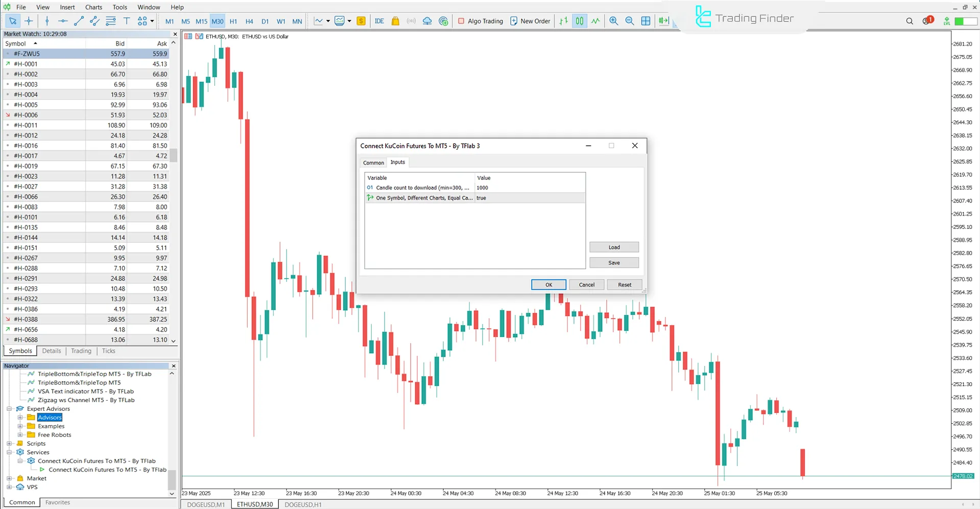
Task: Collapse the Expert Advisors tree node
Action: [x=9, y=409]
